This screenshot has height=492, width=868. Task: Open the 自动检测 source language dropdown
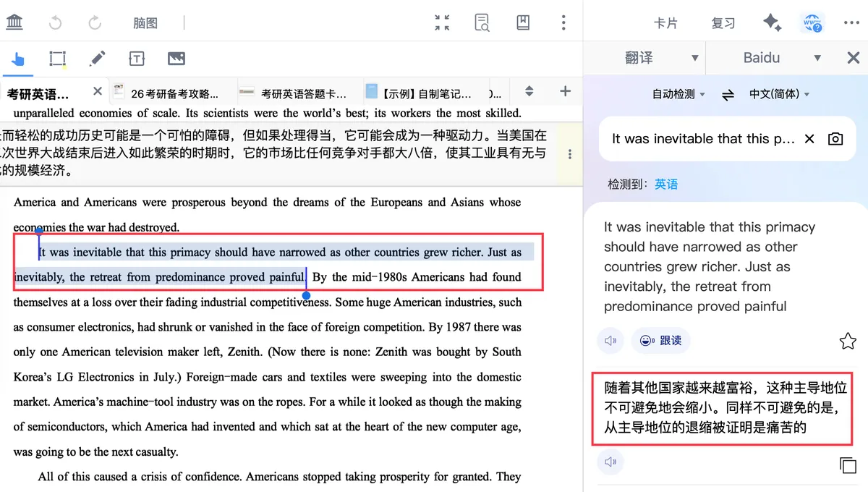coord(678,94)
